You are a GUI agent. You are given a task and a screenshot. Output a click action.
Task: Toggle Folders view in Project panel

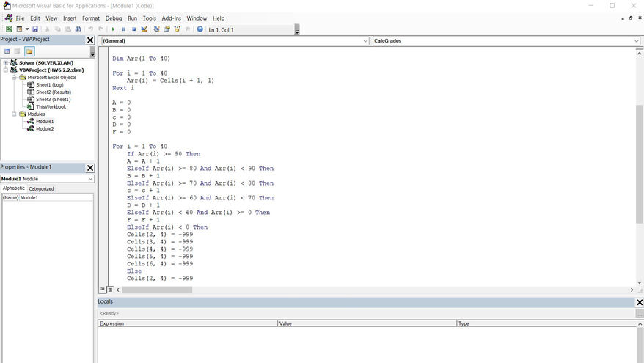coord(29,51)
